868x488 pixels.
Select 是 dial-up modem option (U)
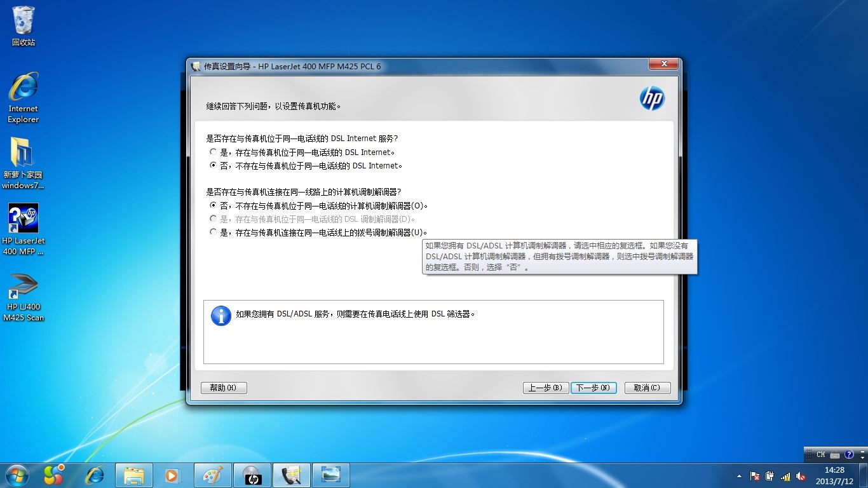tap(318, 233)
